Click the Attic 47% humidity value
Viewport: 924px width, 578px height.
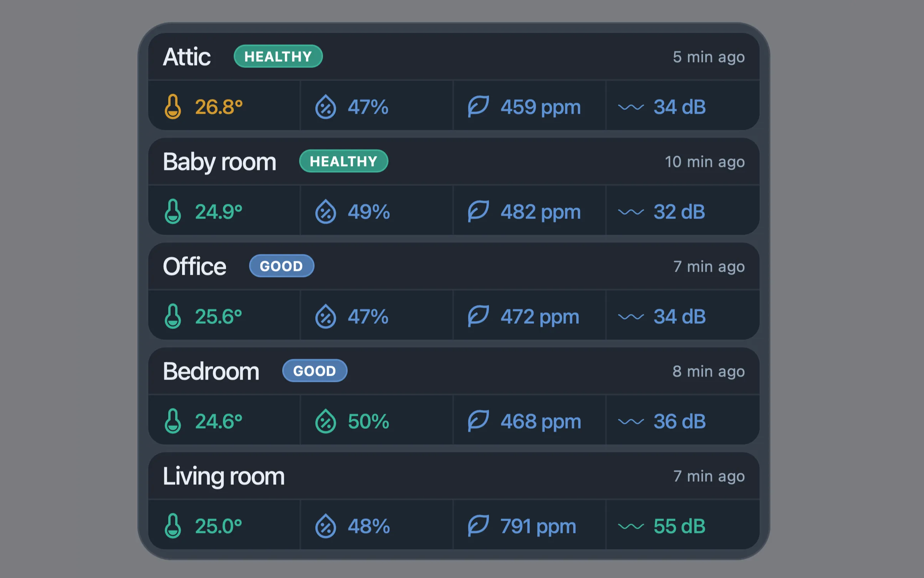pyautogui.click(x=368, y=107)
